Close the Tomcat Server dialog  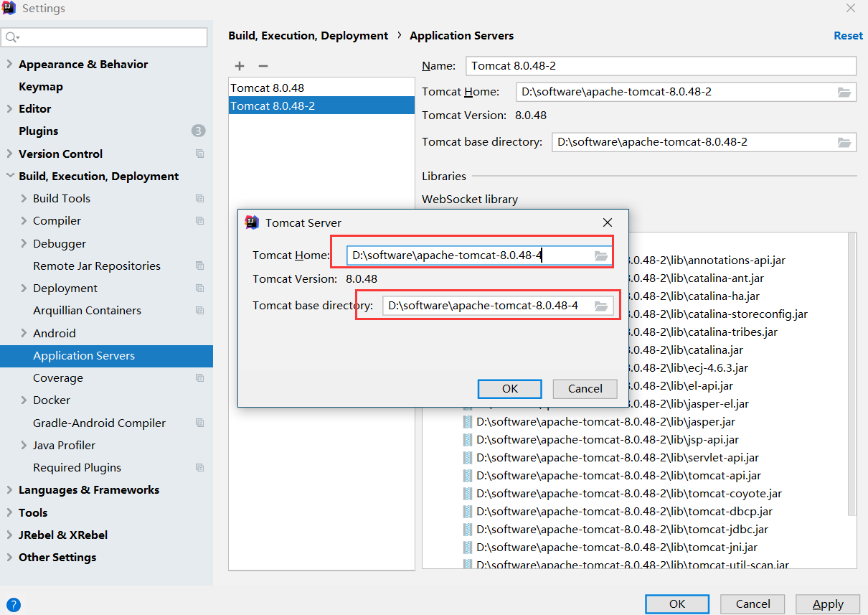[x=608, y=222]
